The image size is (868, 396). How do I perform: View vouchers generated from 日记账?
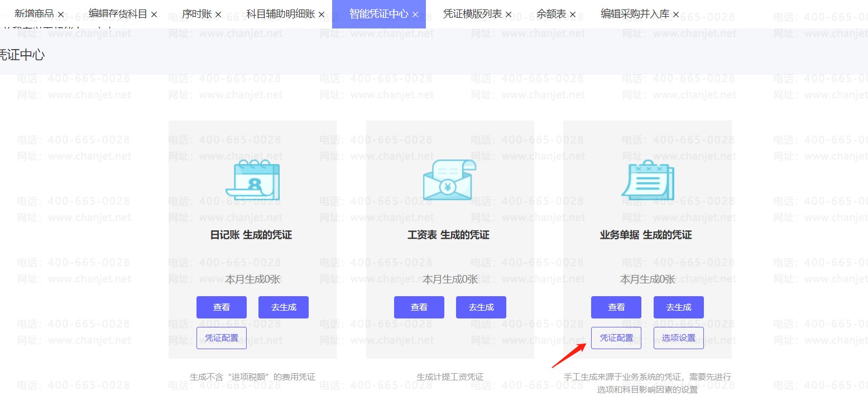click(222, 307)
